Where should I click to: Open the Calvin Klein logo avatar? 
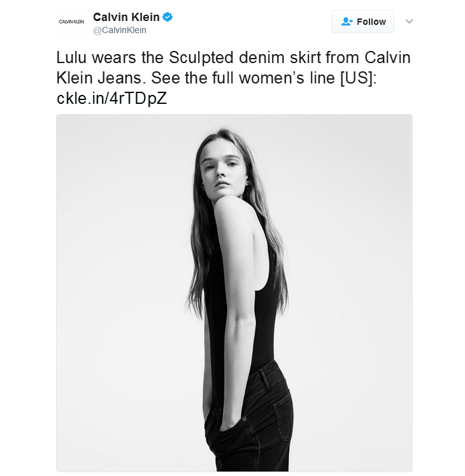(71, 22)
